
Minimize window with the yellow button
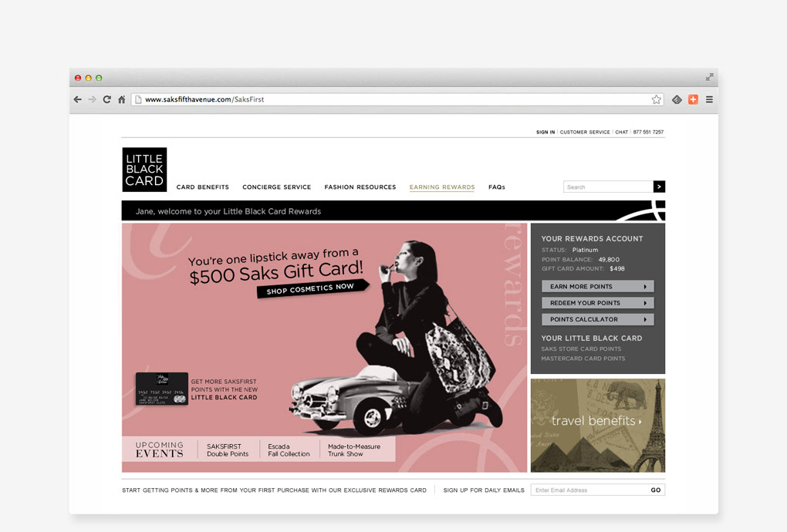click(88, 78)
